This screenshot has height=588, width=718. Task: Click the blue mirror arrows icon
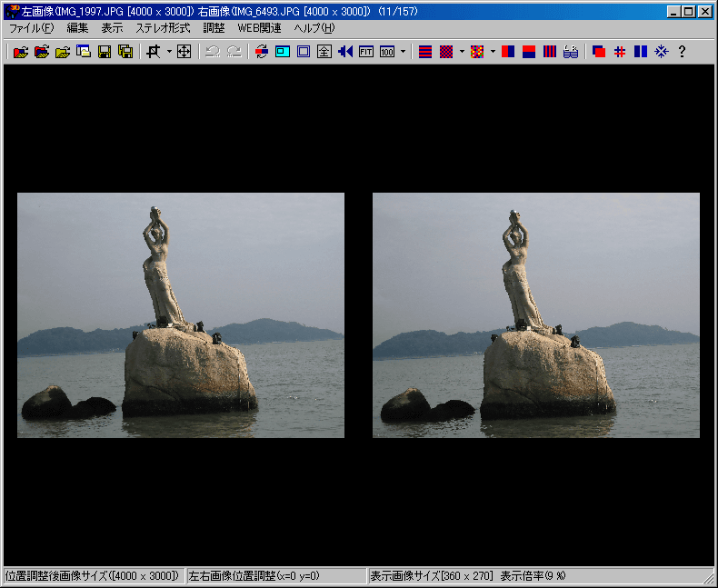tap(345, 51)
